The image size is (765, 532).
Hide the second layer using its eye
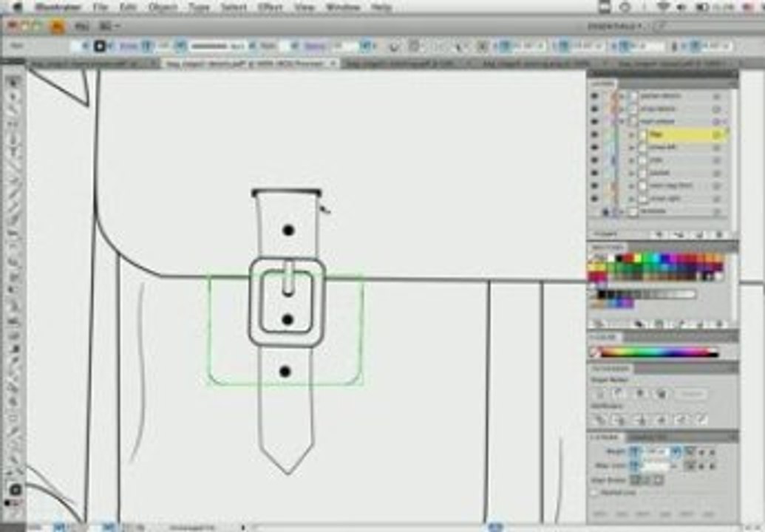pyautogui.click(x=594, y=109)
